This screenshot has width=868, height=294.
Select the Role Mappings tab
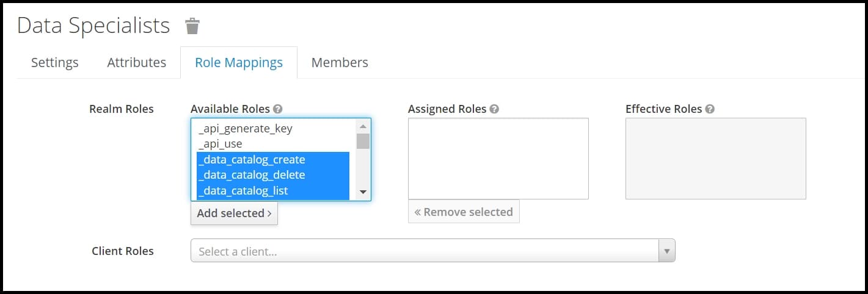(239, 62)
